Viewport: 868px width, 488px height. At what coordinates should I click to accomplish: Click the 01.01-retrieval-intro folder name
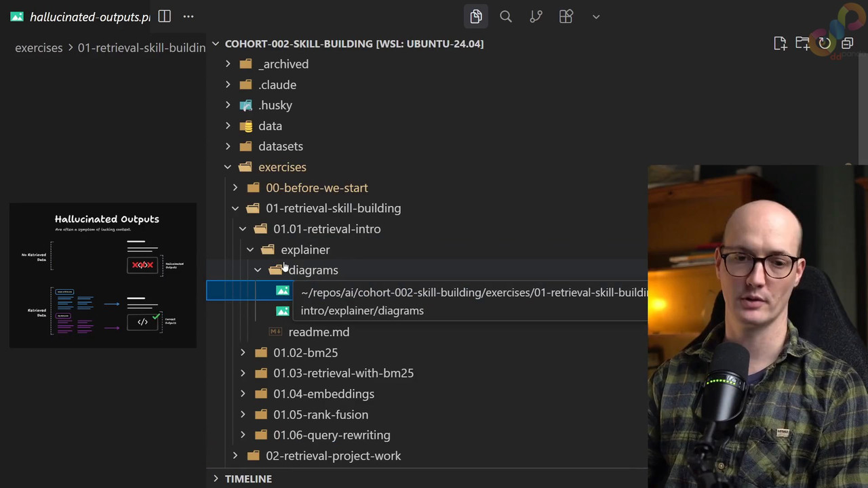click(x=327, y=229)
